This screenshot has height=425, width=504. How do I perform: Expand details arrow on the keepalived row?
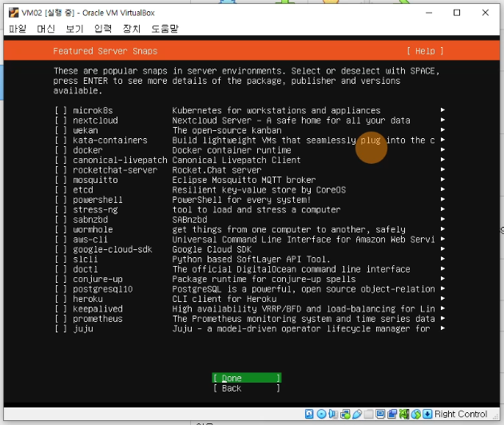(442, 308)
